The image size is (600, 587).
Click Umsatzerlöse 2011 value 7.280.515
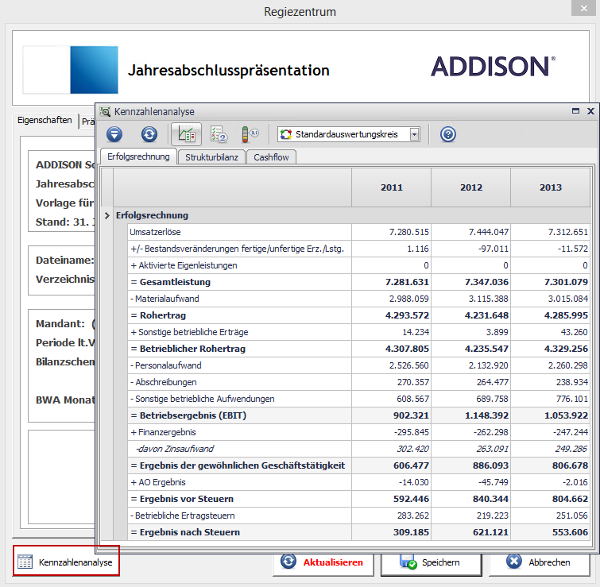[x=409, y=232]
